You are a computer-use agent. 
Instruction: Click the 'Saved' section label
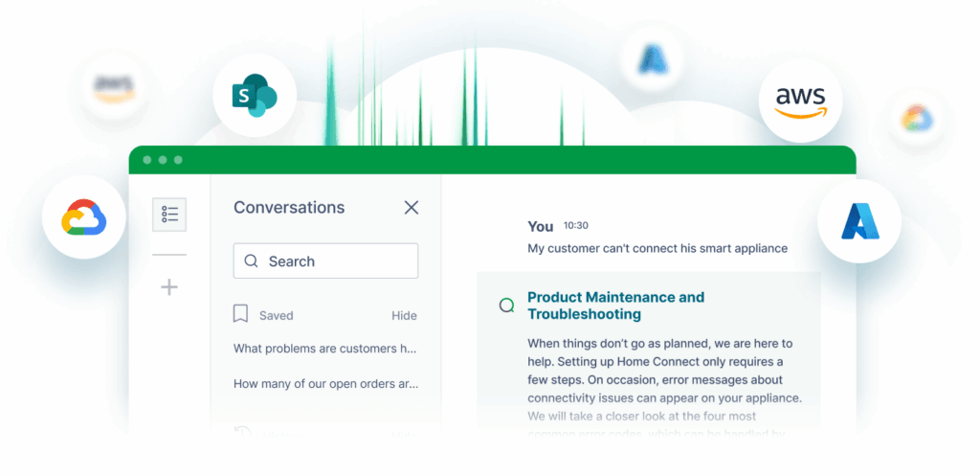[x=277, y=315]
